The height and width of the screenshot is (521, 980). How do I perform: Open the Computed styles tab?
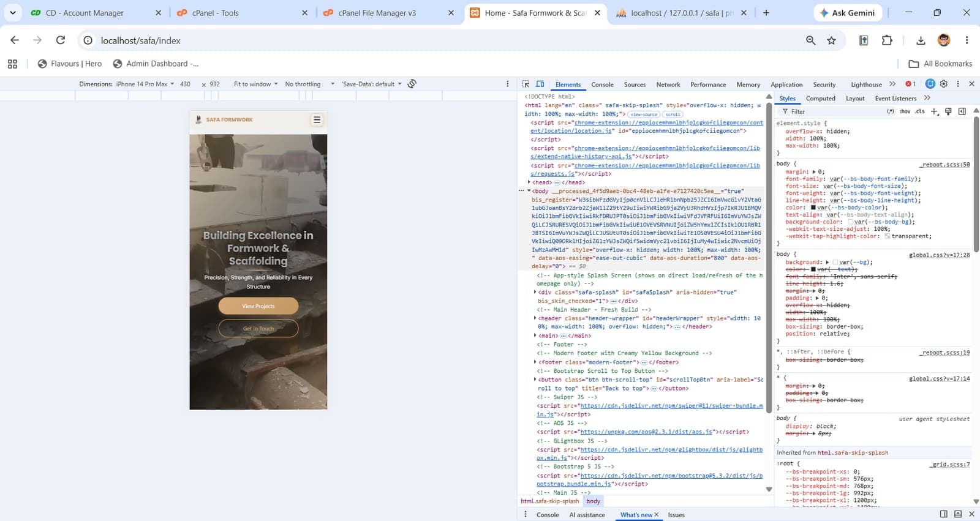pos(821,98)
